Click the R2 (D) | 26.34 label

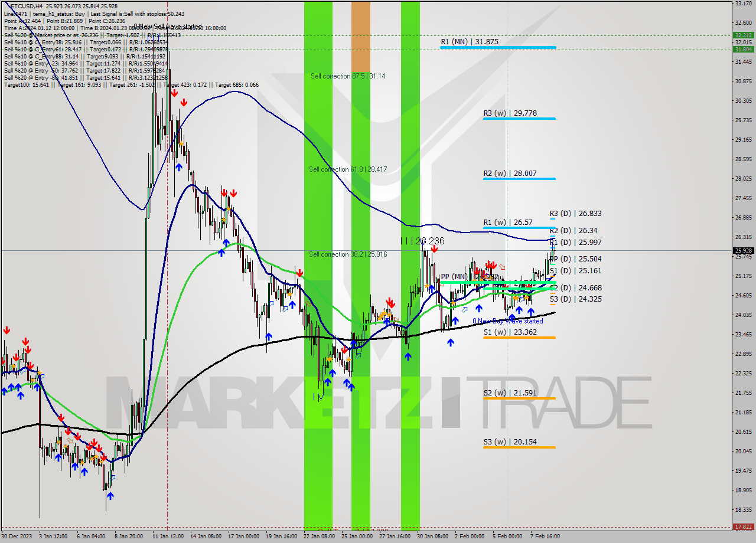point(573,231)
